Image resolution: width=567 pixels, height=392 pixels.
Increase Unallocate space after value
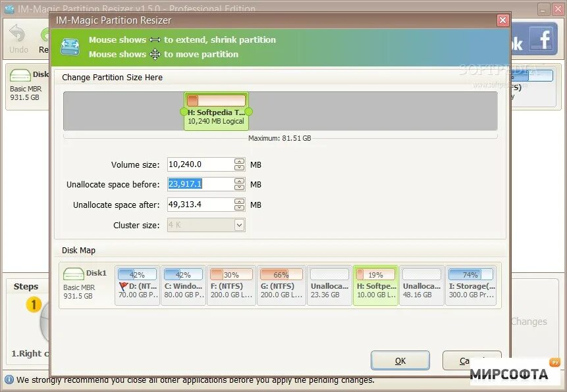239,201
